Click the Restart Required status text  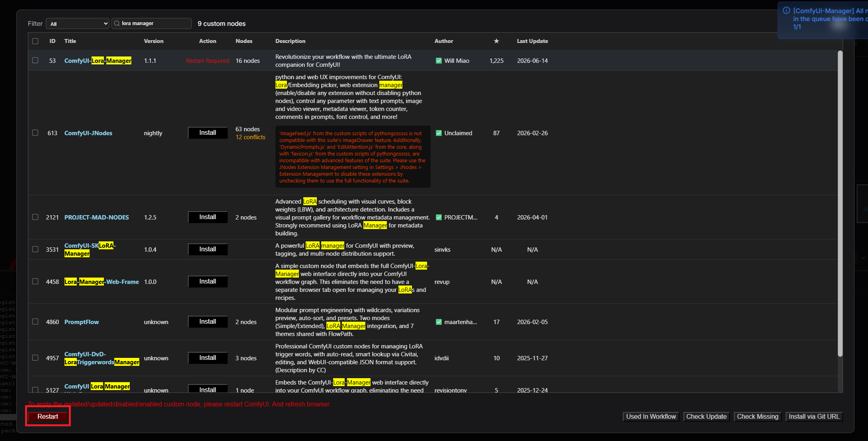pyautogui.click(x=208, y=61)
